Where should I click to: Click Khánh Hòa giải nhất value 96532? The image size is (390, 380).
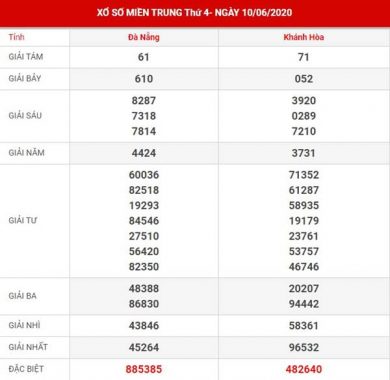pyautogui.click(x=304, y=348)
